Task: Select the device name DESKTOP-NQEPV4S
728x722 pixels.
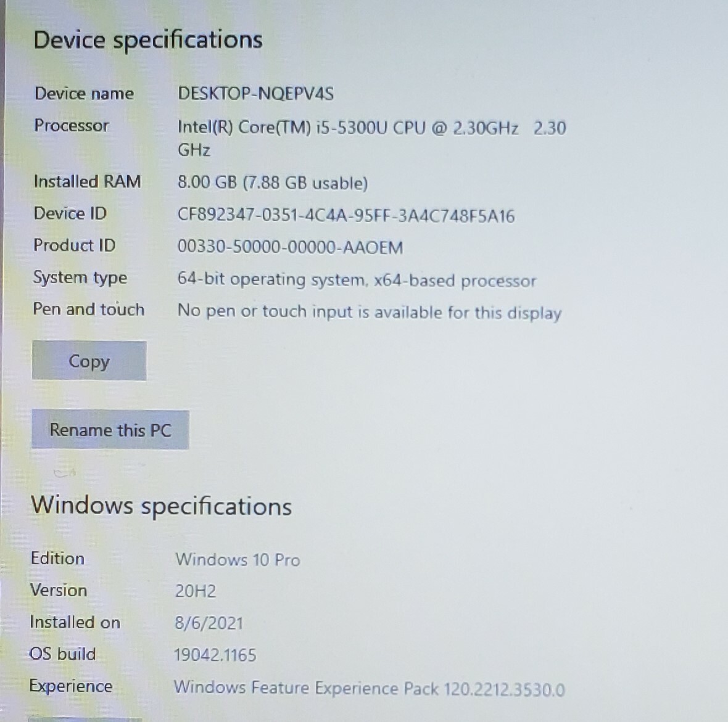Action: 256,94
